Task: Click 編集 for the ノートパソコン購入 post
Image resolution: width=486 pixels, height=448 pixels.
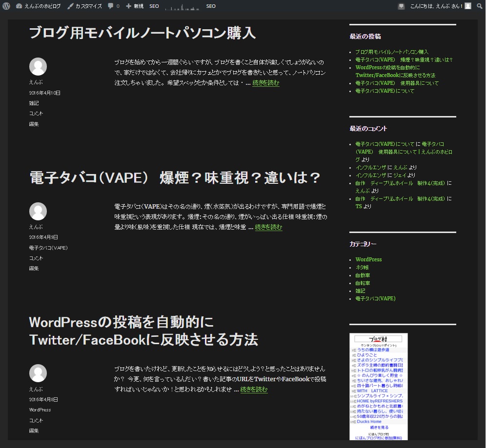Action: [34, 124]
